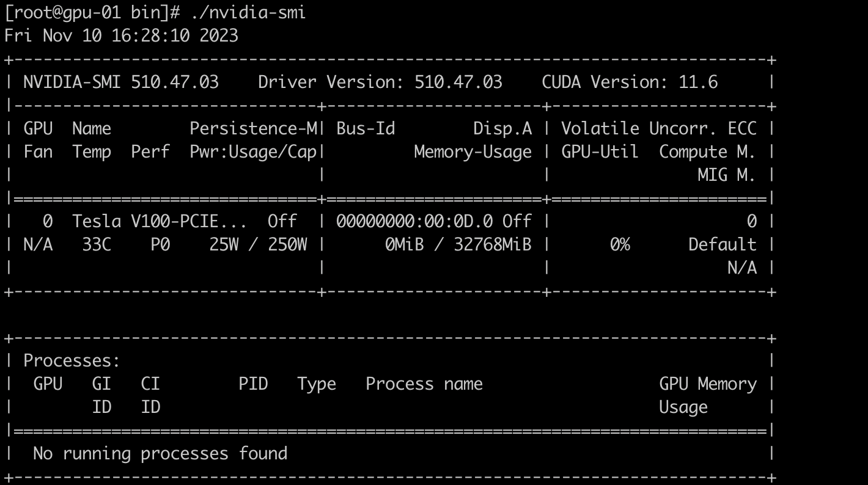868x485 pixels.
Task: Click the CUDA Version 11.6 text
Action: click(630, 82)
